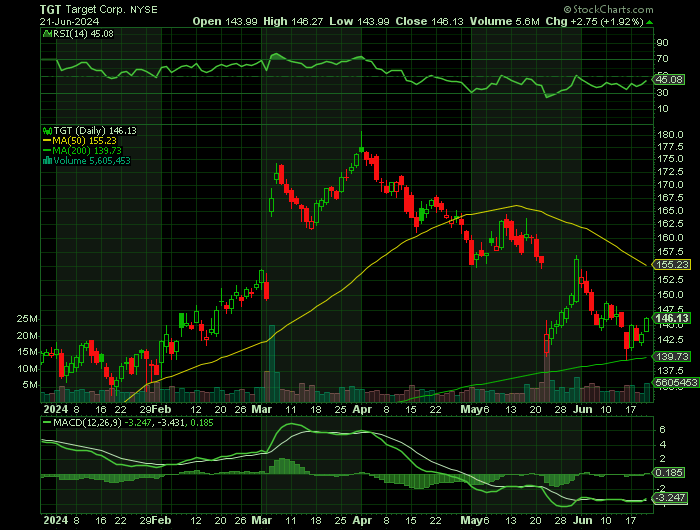This screenshot has width=700, height=530.
Task: Click the 'Low 143.99' value
Action: [359, 21]
